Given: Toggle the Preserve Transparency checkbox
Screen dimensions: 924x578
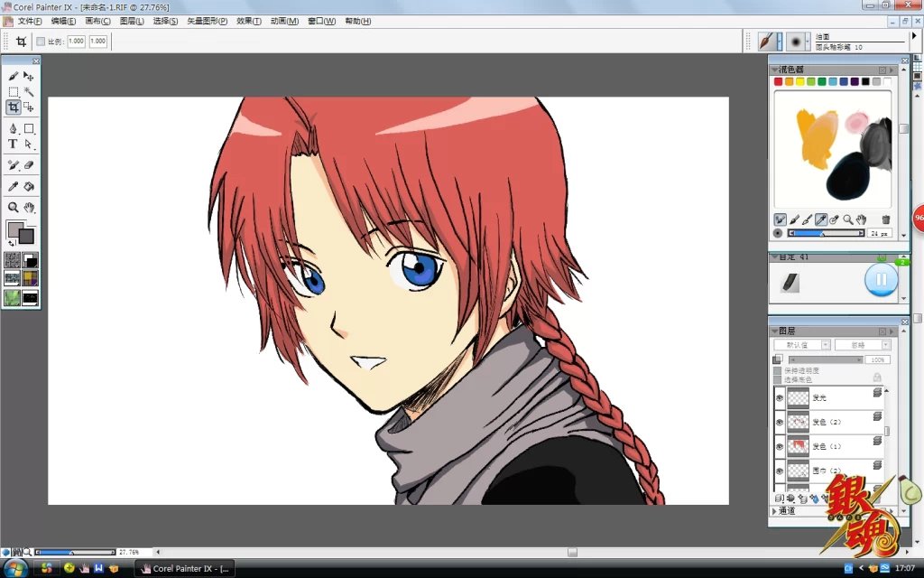Looking at the screenshot, I should 777,370.
